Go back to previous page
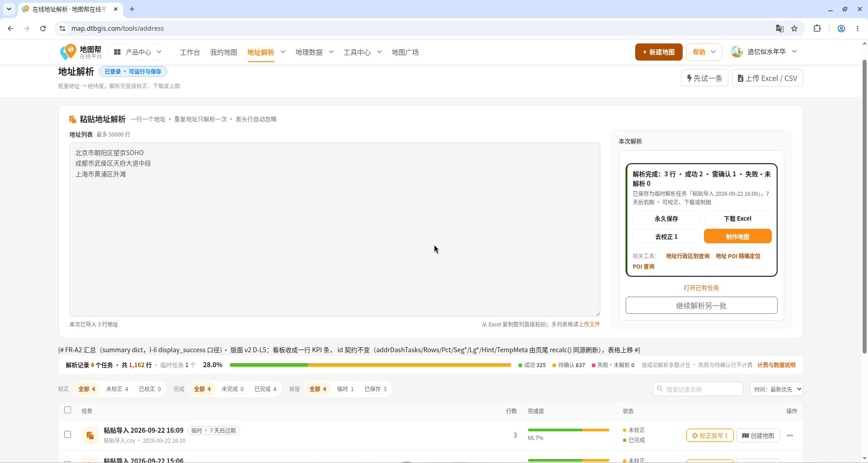 click(x=10, y=28)
